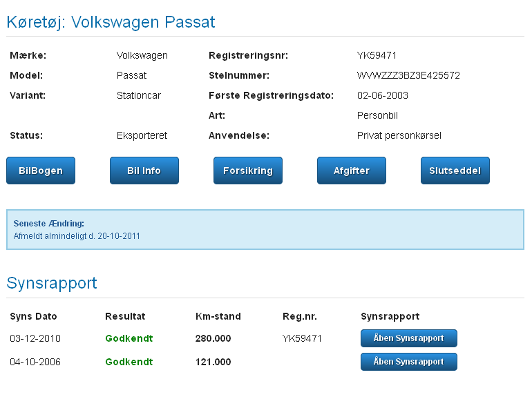Open the Forsikring section

(x=248, y=171)
